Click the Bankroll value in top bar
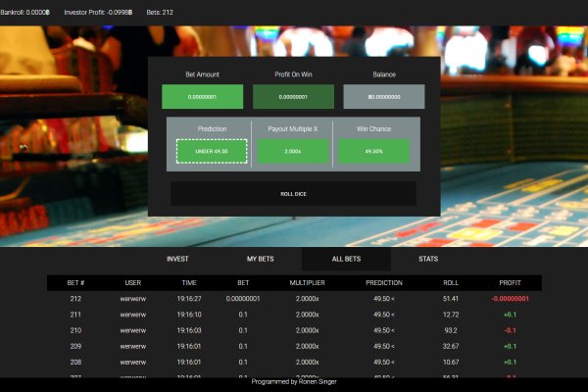 25,12
